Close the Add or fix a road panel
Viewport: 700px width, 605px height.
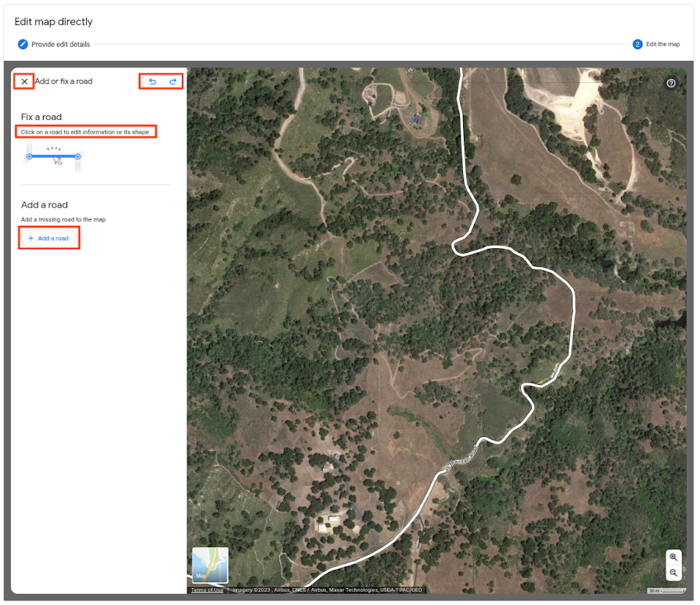click(x=24, y=81)
